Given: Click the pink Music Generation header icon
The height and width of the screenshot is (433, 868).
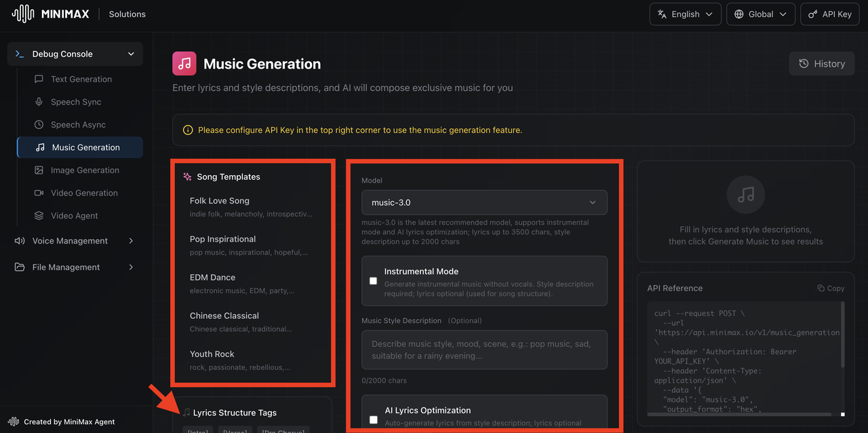Looking at the screenshot, I should coord(184,64).
